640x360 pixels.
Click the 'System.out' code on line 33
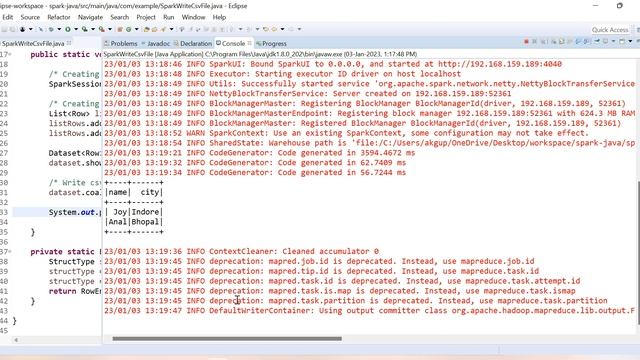tap(72, 212)
